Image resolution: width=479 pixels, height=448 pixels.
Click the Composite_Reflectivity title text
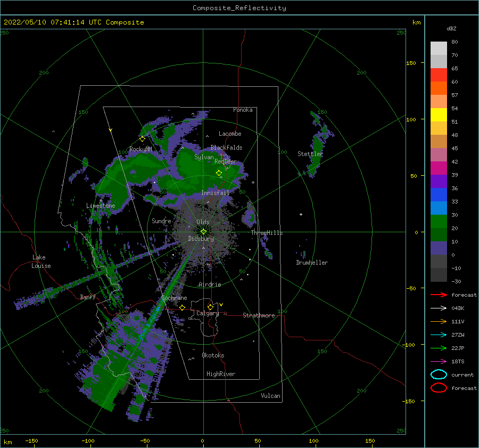[x=240, y=8]
